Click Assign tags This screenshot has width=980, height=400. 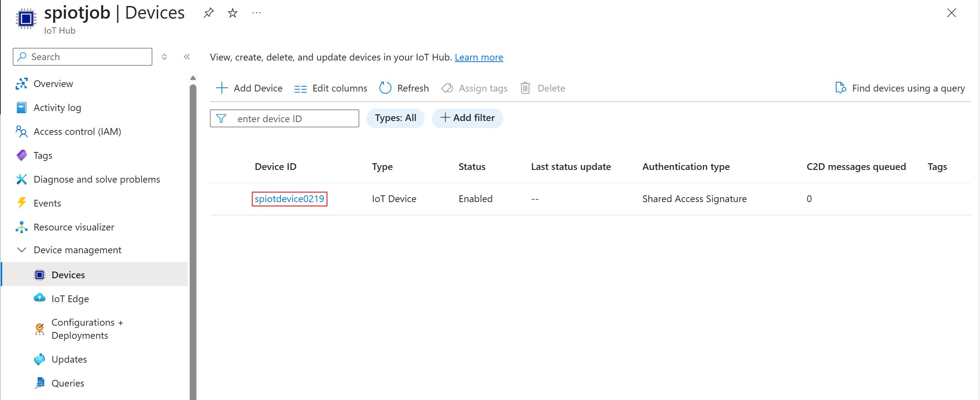pos(474,88)
